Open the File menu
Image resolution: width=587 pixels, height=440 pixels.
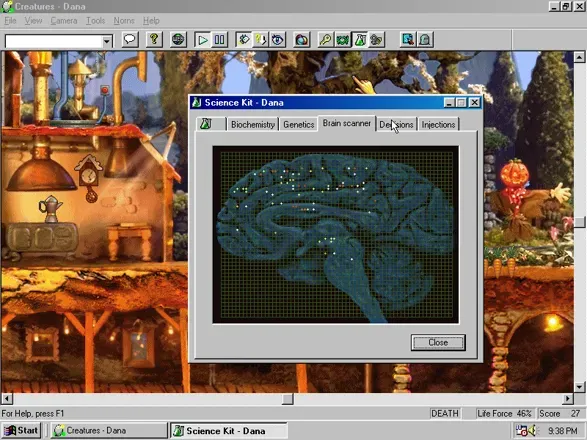[10, 21]
